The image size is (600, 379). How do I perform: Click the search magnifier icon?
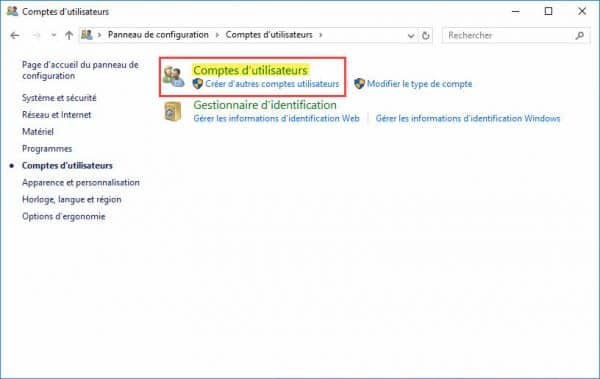(x=580, y=36)
